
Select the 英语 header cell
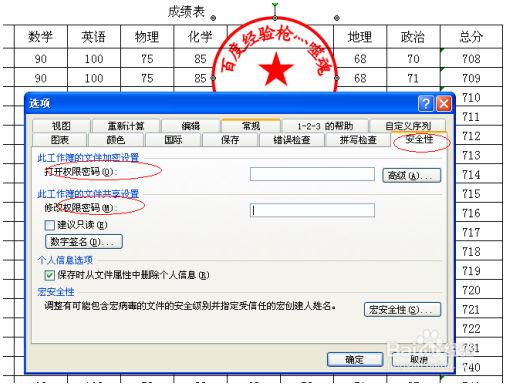coord(94,37)
